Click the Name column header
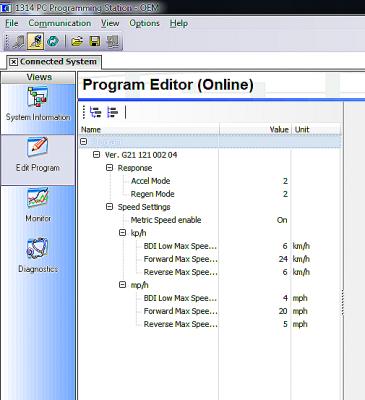The width and height of the screenshot is (365, 400). 150,130
